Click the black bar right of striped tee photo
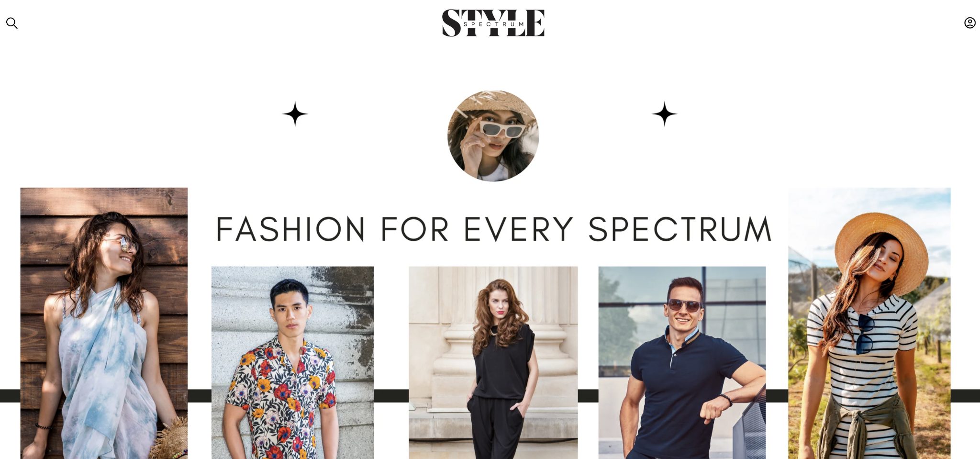This screenshot has height=459, width=980. tap(965, 396)
